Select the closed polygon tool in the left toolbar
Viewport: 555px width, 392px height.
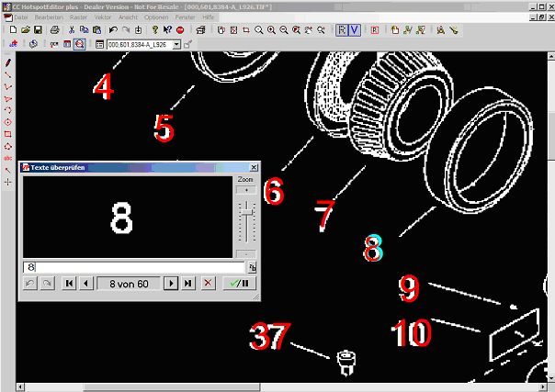[7, 98]
